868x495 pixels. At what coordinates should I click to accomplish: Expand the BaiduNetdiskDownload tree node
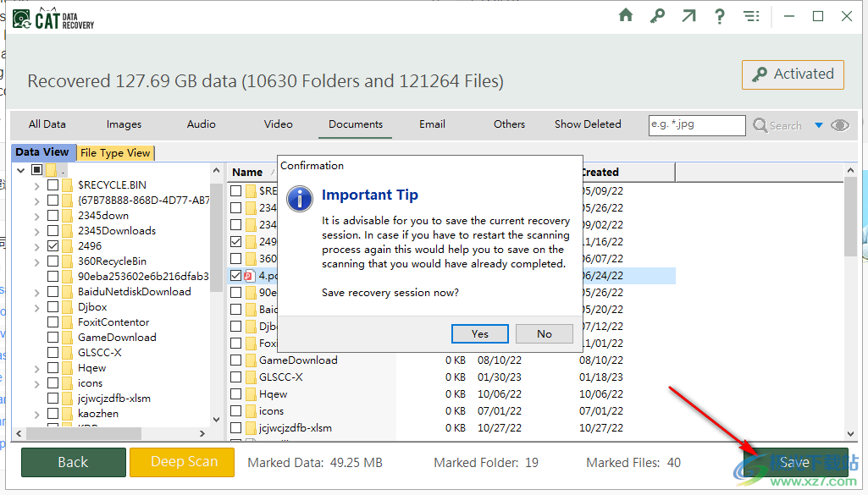(x=37, y=293)
